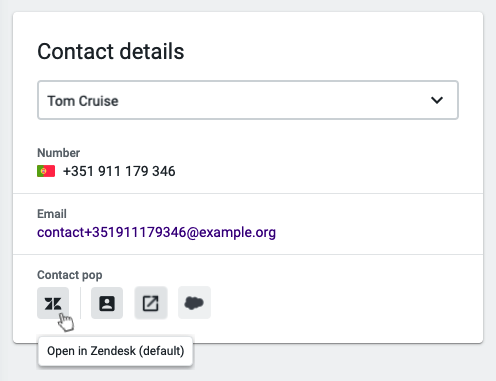This screenshot has height=381, width=496.
Task: Click the phone number +351 911 179 346
Action: tap(119, 171)
